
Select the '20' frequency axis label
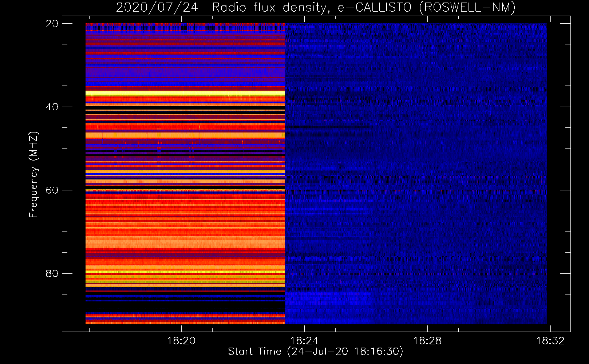click(52, 24)
